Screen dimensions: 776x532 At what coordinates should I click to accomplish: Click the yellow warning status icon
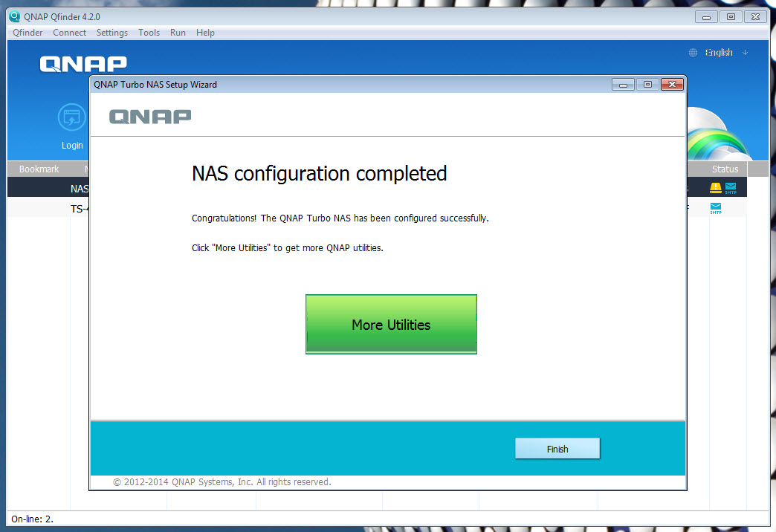(716, 188)
